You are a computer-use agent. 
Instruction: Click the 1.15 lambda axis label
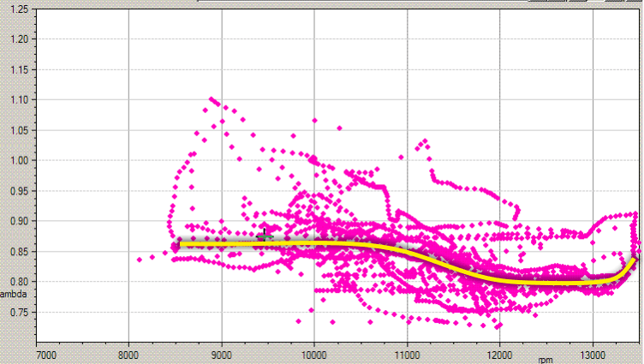tap(20, 70)
